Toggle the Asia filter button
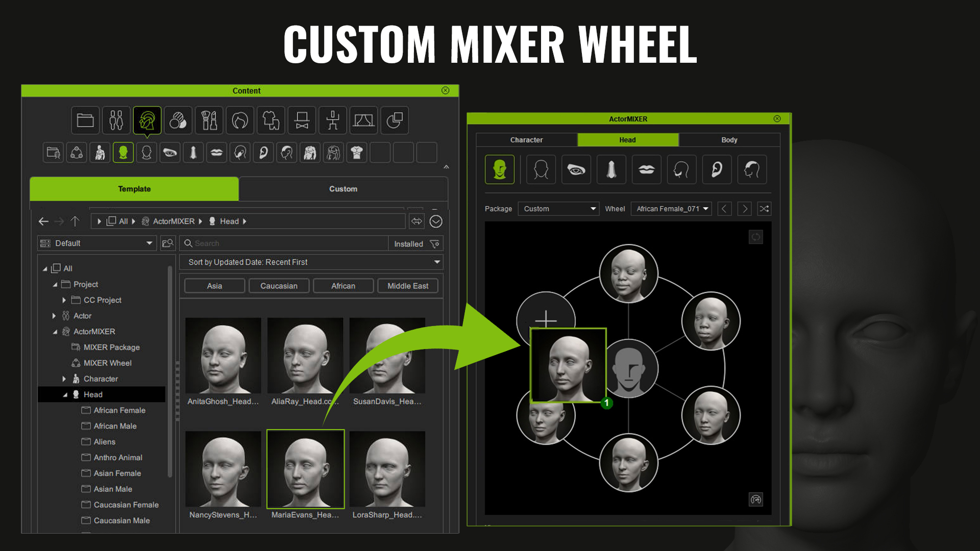The image size is (980, 551). 214,286
